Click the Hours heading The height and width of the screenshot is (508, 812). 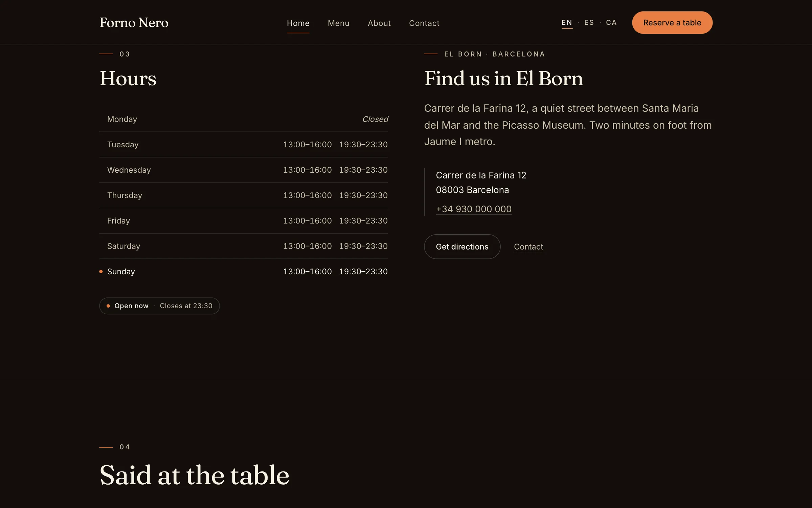tap(128, 79)
